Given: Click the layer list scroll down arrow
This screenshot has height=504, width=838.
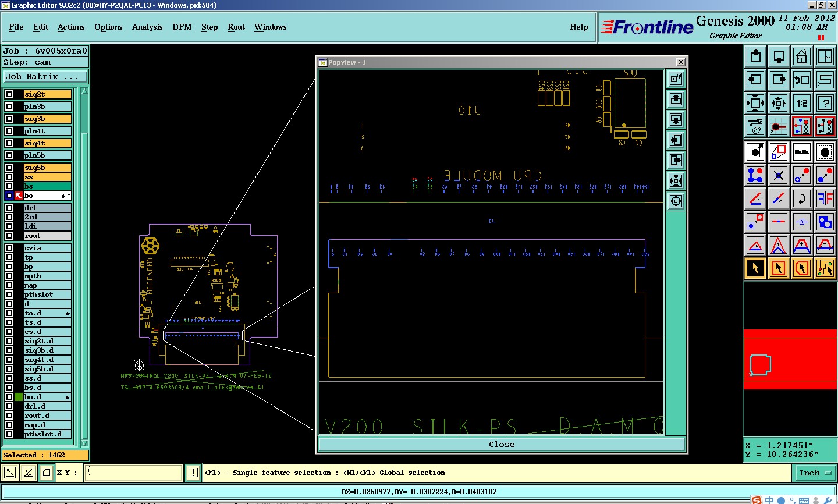Looking at the screenshot, I should (84, 443).
